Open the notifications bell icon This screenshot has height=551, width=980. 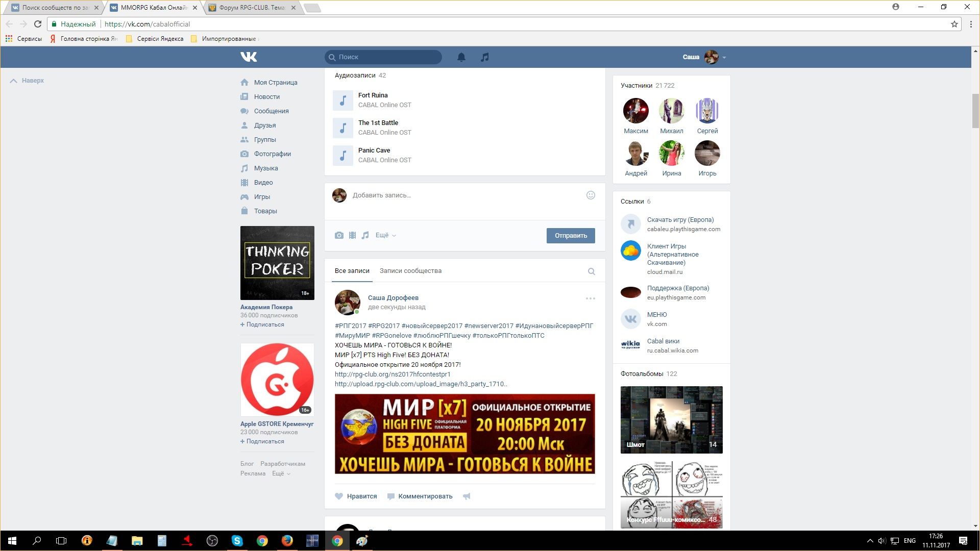(461, 57)
